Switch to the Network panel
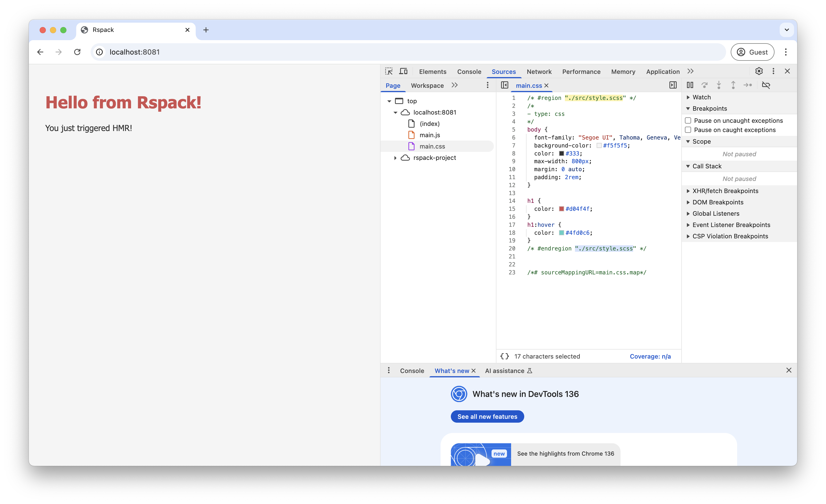The height and width of the screenshot is (504, 826). (539, 72)
